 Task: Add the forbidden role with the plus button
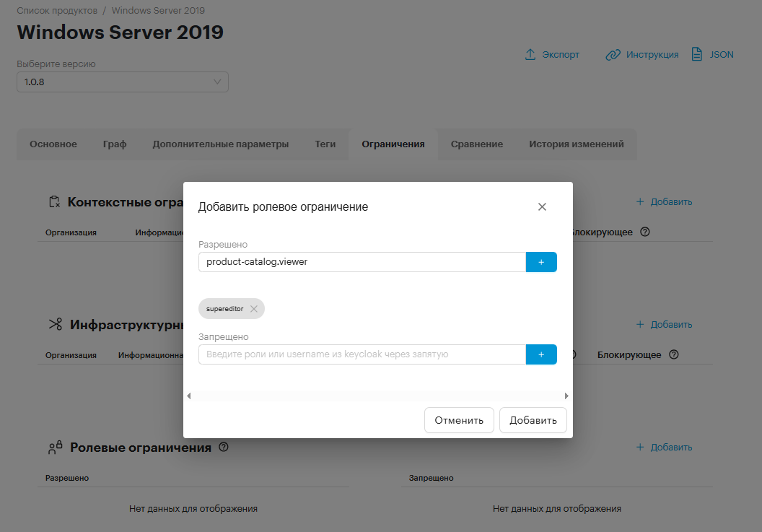(x=541, y=354)
